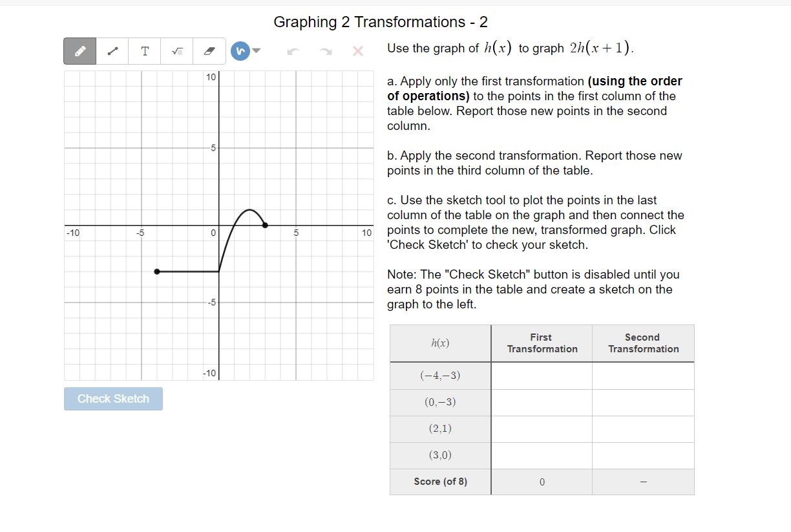Screen dimensions: 791x532
Task: Click the Redo arrow
Action: 325,51
